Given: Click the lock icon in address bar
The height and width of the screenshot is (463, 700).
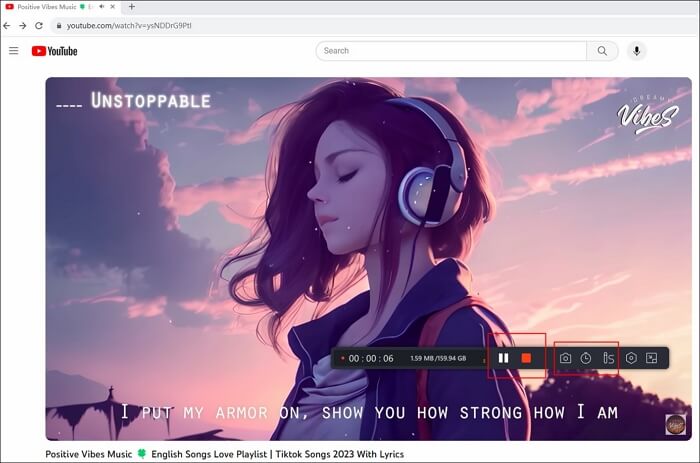Looking at the screenshot, I should (58, 26).
